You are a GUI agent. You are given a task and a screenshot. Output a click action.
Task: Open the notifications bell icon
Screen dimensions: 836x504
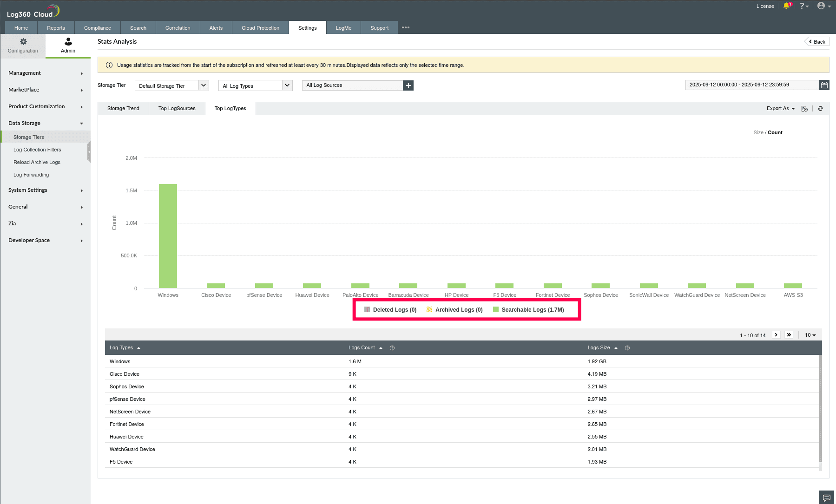click(787, 6)
